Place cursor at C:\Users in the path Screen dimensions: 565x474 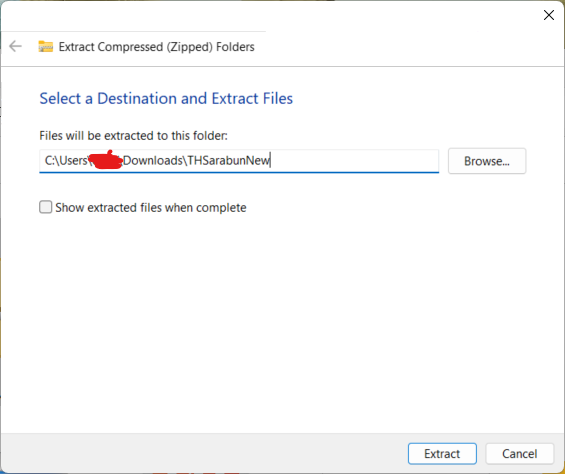66,160
